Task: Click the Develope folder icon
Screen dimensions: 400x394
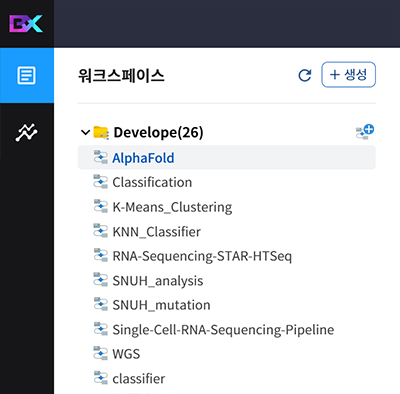Action: coord(101,133)
